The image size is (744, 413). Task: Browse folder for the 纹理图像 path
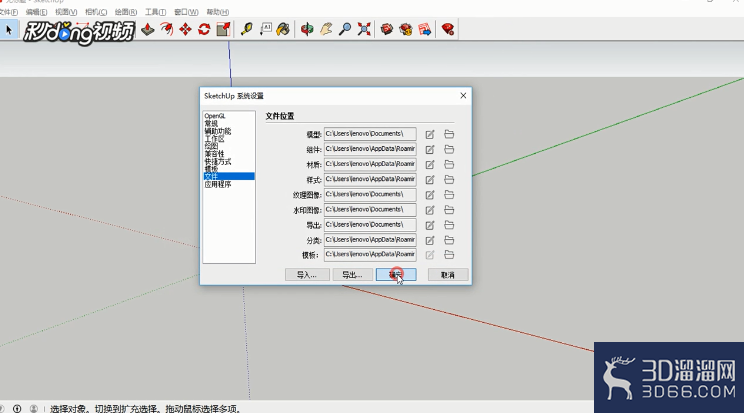click(x=449, y=195)
